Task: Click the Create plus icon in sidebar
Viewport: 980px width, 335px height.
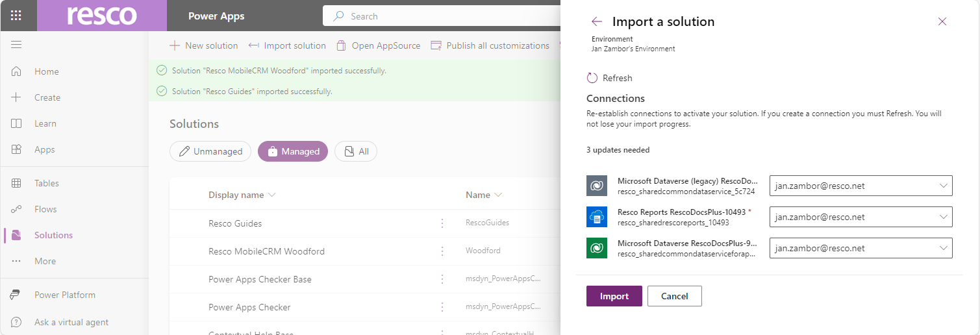Action: 17,97
